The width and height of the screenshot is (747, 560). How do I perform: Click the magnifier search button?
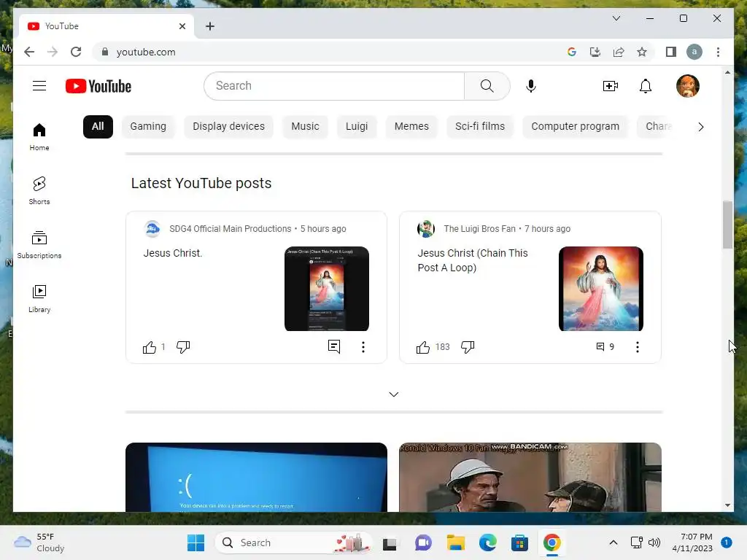tap(487, 86)
